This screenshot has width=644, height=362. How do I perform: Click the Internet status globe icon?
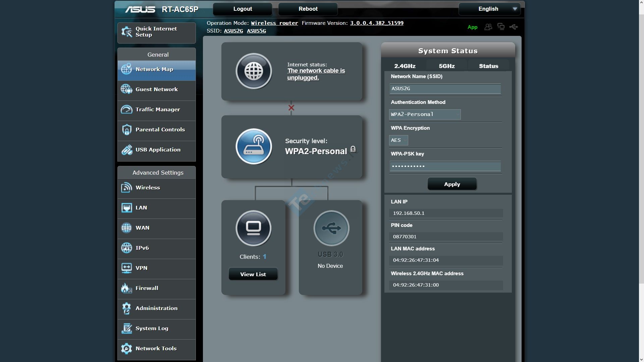(x=254, y=71)
